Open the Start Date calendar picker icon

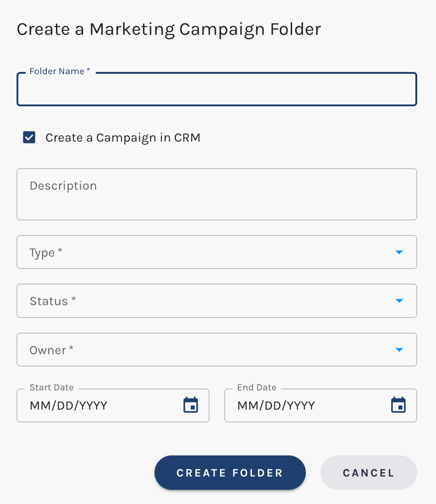point(191,405)
